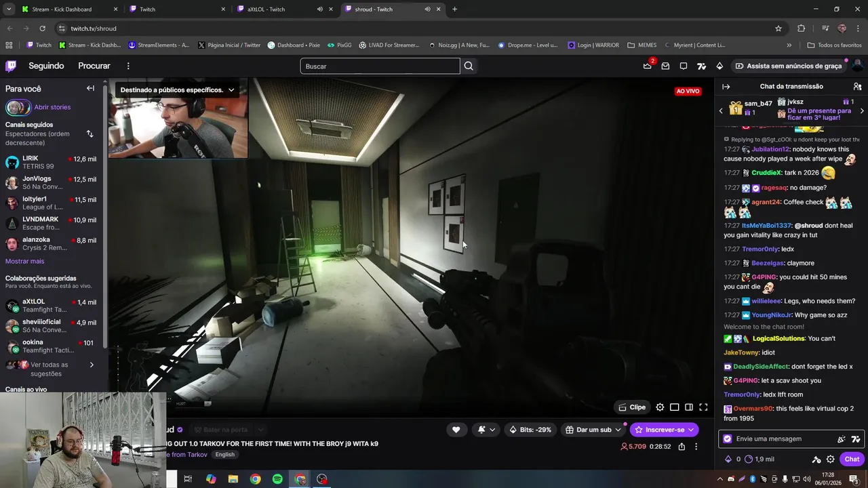Switch to the plain 'Twitch' tab
868x488 pixels.
coord(176,9)
